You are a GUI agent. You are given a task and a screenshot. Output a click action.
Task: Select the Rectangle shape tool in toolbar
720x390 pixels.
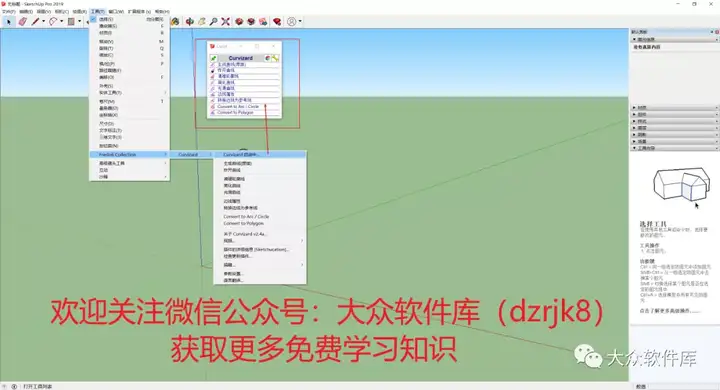click(x=71, y=22)
